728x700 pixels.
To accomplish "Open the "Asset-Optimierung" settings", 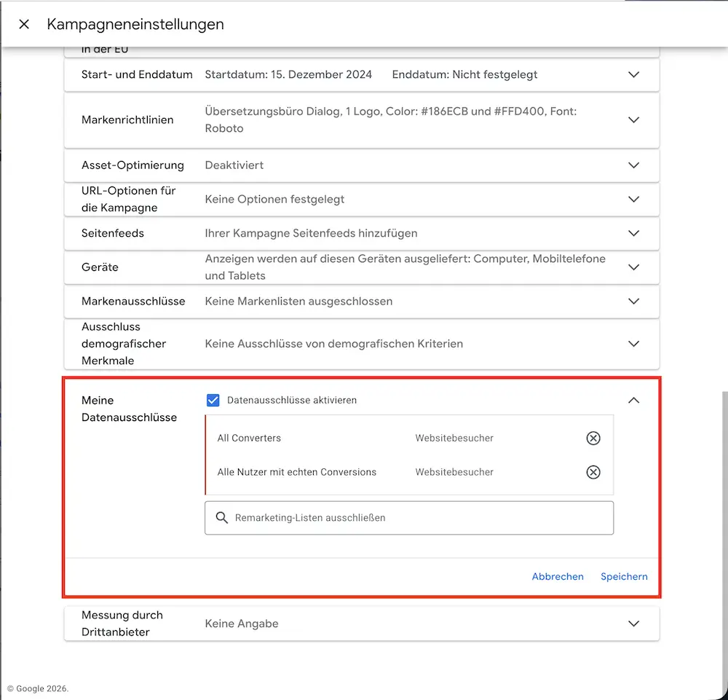I will point(633,165).
